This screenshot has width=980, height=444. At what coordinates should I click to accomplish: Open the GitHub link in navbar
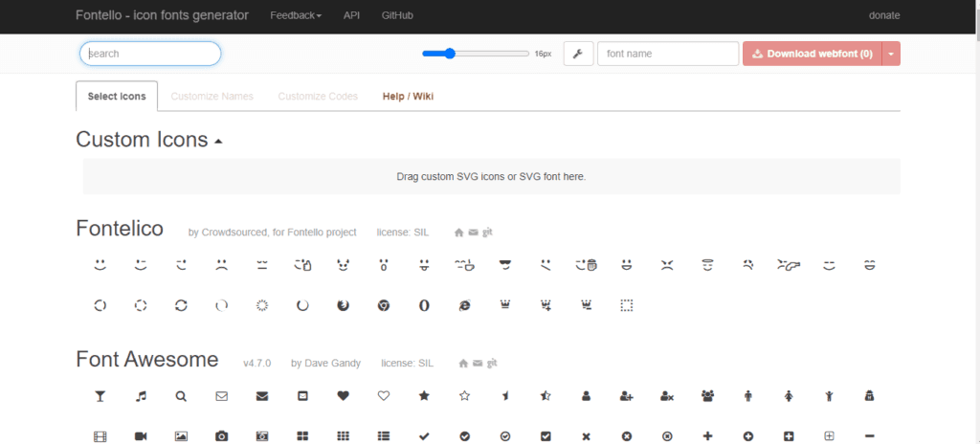(397, 15)
